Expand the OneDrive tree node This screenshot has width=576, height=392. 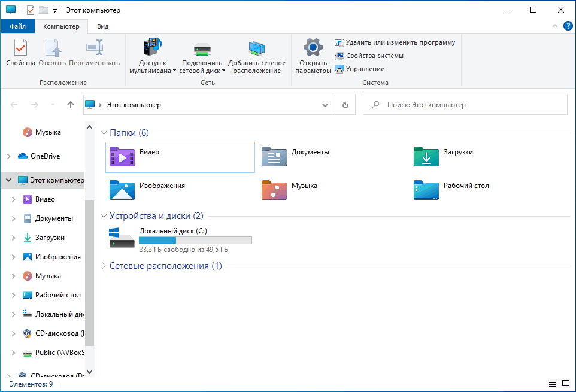pyautogui.click(x=9, y=156)
